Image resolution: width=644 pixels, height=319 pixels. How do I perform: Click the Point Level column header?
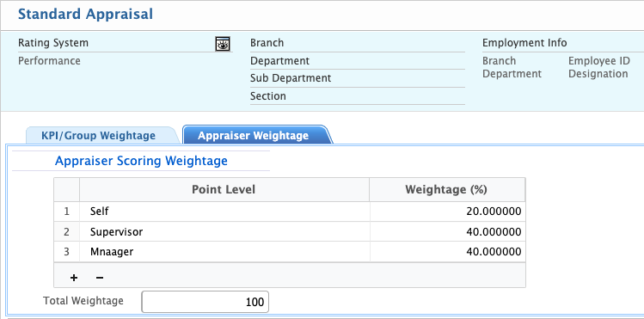(224, 189)
